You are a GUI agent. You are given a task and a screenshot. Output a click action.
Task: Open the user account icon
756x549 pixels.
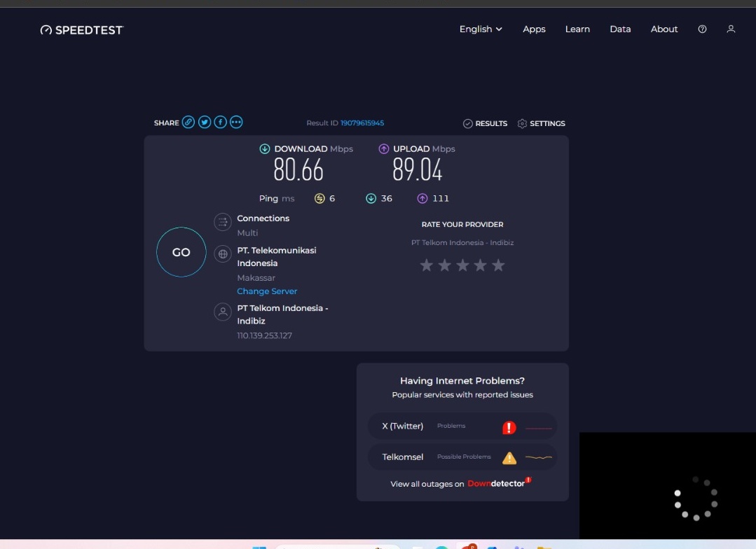click(x=731, y=29)
